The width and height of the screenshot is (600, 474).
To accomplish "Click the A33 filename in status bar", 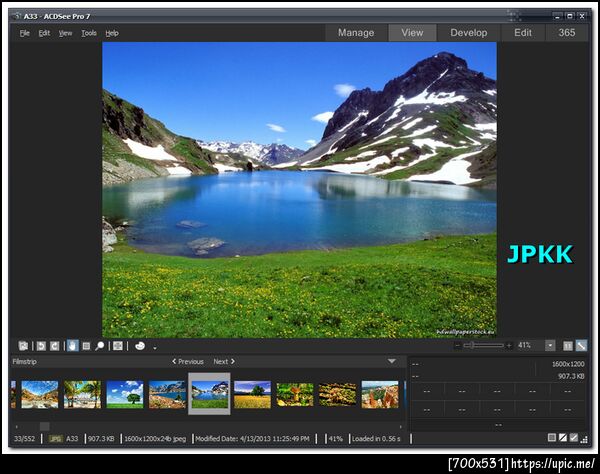I will pos(72,438).
